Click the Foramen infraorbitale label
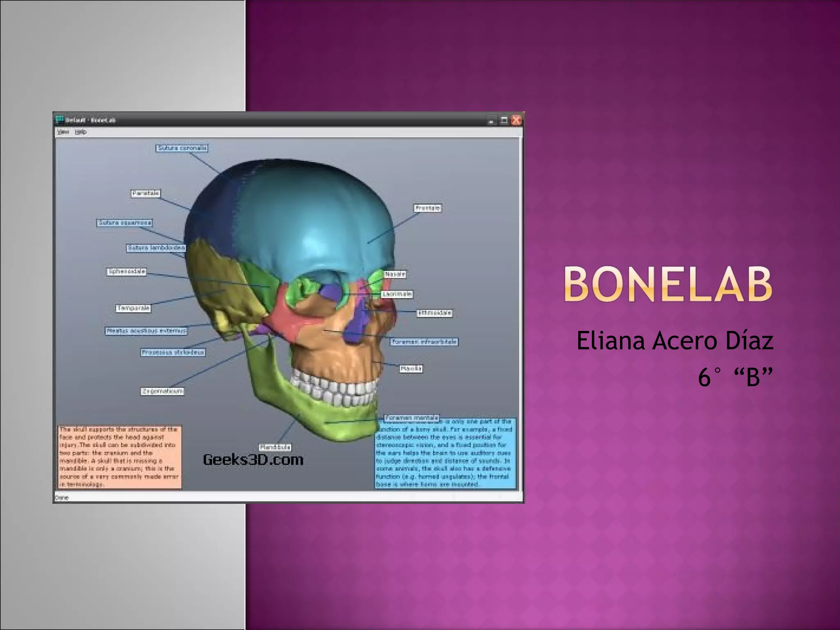Viewport: 840px width, 630px height. point(424,342)
